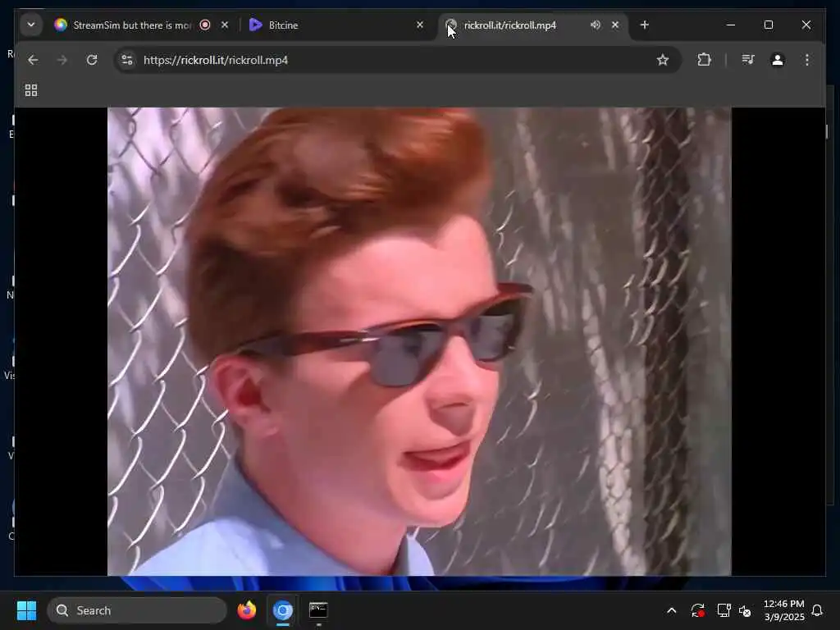Open the apps grid in bookmarks bar
840x630 pixels.
[x=31, y=90]
